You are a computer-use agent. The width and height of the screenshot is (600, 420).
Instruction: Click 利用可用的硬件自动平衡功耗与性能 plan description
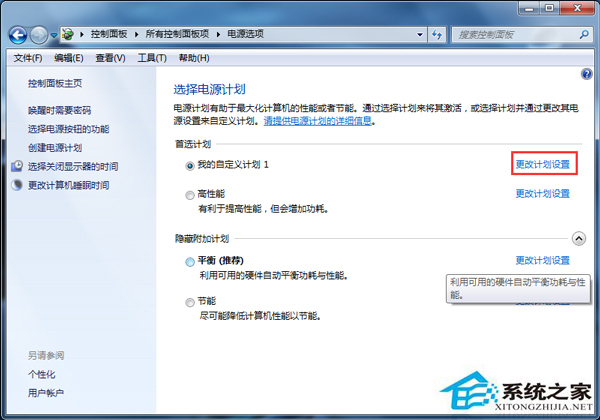coord(273,275)
